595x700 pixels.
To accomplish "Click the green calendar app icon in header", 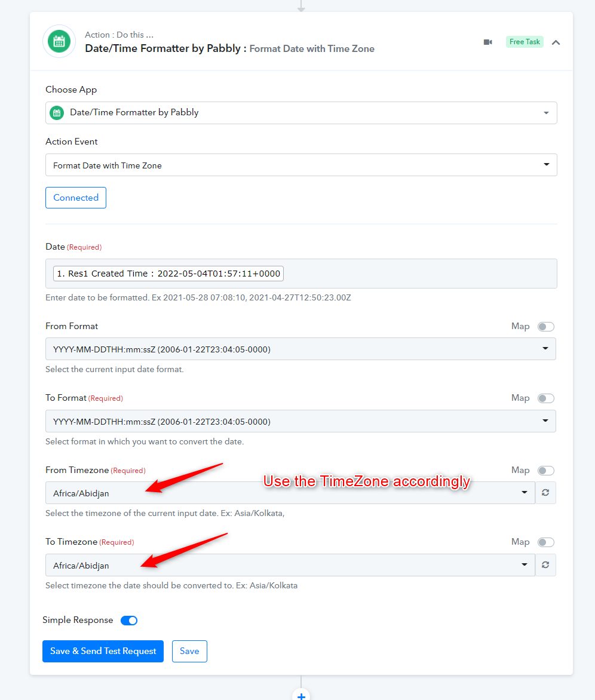I will click(59, 42).
